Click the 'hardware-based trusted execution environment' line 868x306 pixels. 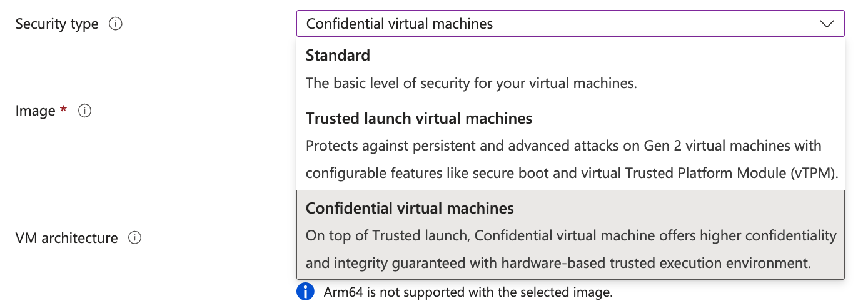(558, 263)
